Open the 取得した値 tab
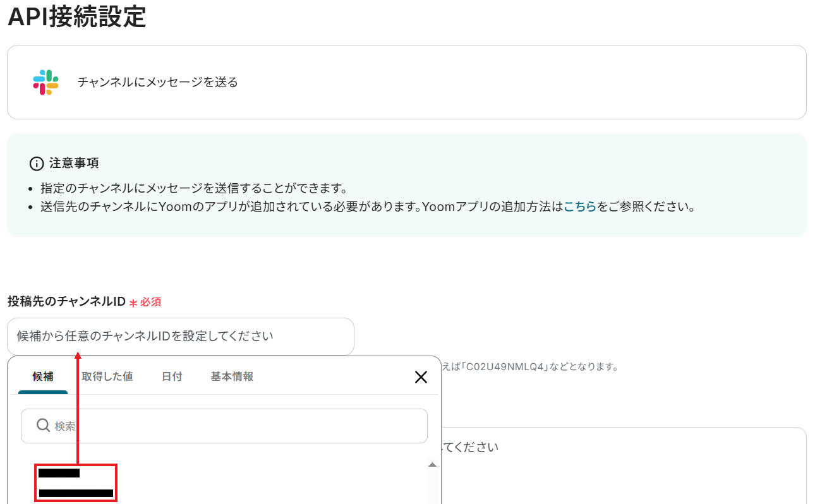 pos(107,376)
